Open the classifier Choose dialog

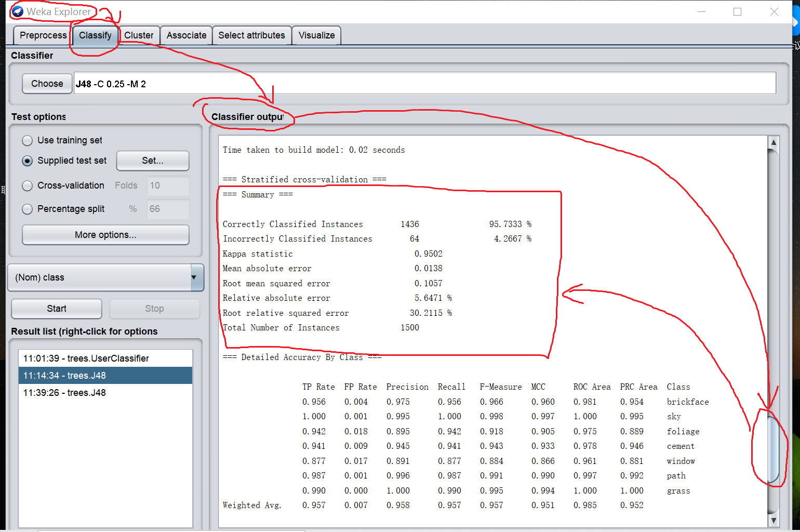tap(47, 83)
